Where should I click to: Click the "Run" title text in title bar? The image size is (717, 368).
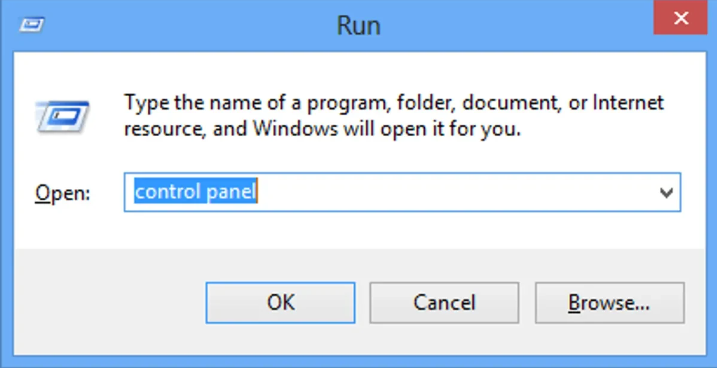(358, 26)
